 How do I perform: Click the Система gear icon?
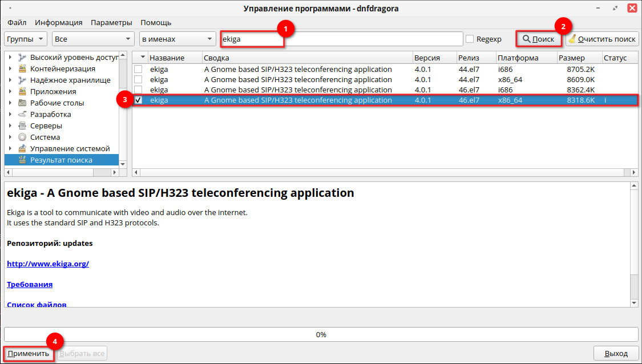pos(22,137)
